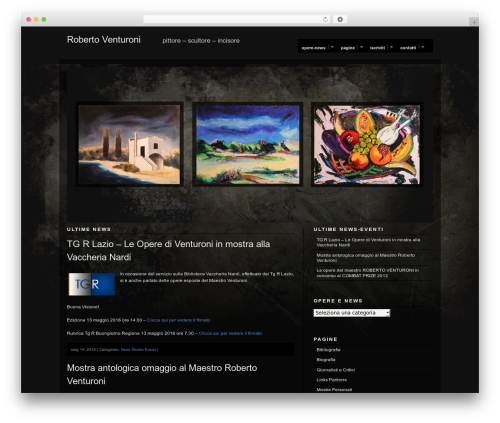Expand the arrow next to contatti
The image size is (500, 423).
pos(423,47)
